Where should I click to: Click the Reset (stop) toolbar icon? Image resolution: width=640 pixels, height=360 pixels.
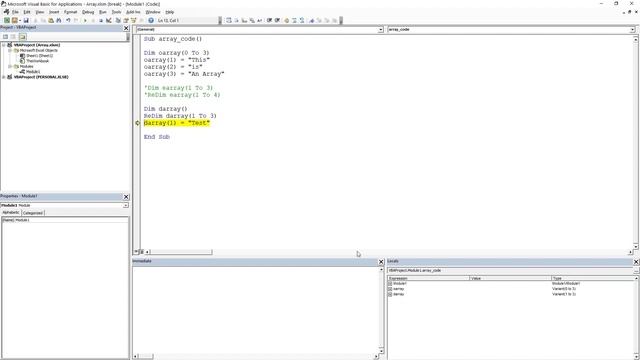click(x=101, y=20)
